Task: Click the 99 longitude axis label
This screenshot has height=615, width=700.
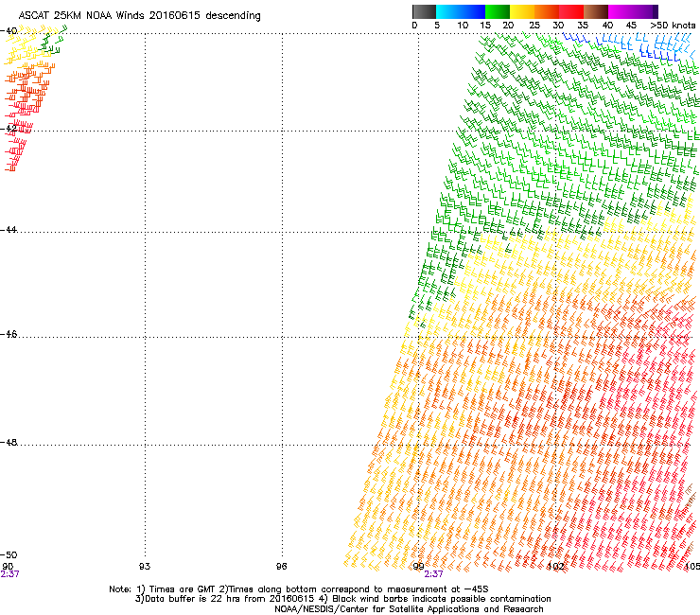Action: [x=418, y=567]
